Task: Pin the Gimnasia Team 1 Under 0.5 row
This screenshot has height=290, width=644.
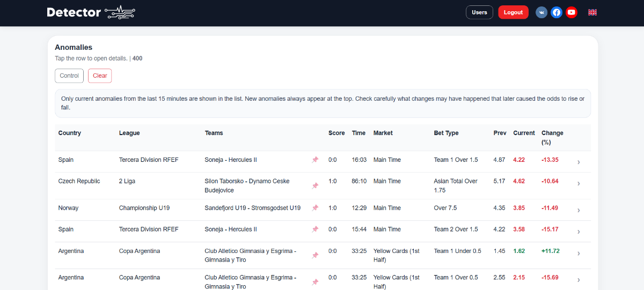Action: click(x=315, y=256)
